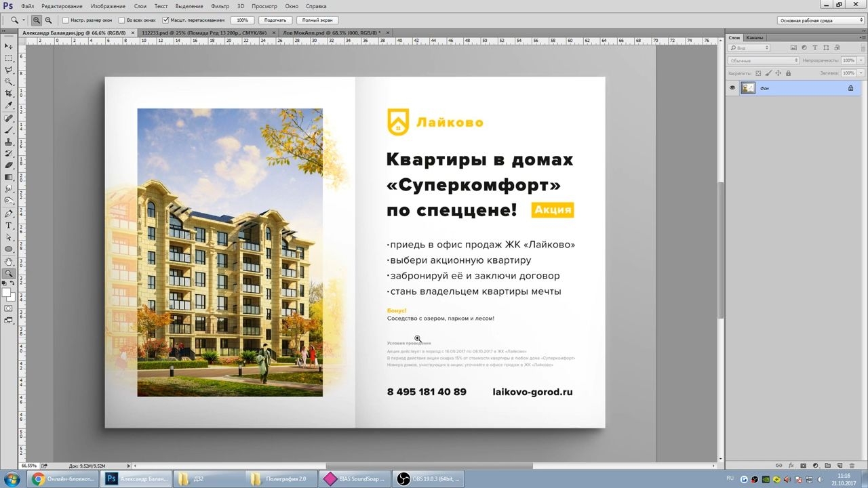Activate the Type tool
This screenshot has width=868, height=488.
pyautogui.click(x=9, y=226)
